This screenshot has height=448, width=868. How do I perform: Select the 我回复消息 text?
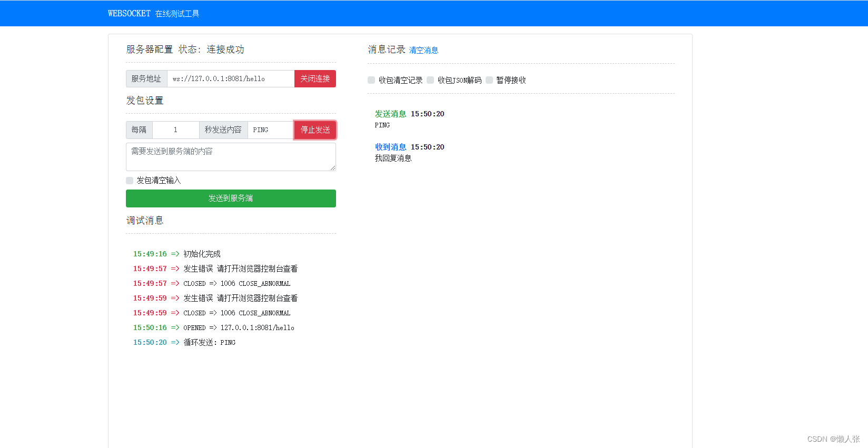(x=393, y=158)
